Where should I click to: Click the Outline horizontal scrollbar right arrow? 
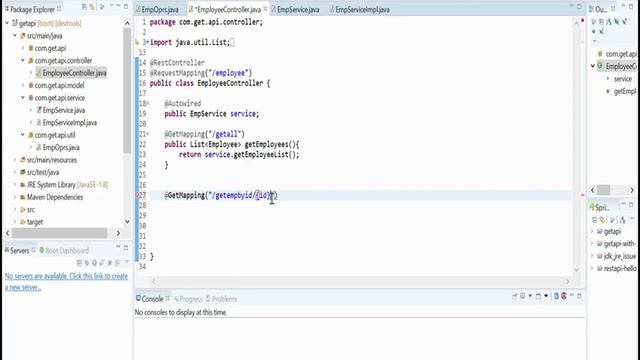(x=632, y=190)
